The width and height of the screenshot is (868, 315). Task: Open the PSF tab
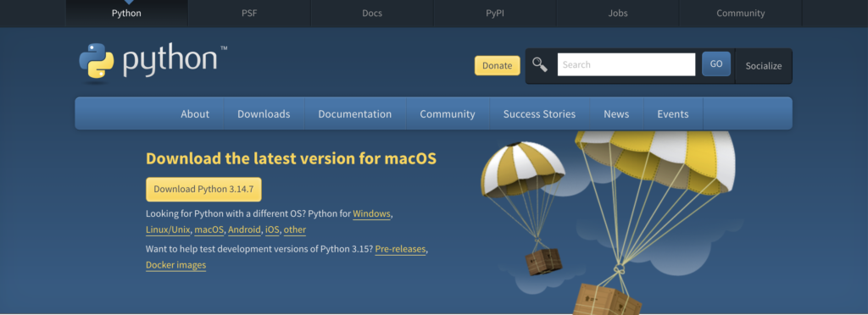point(250,14)
